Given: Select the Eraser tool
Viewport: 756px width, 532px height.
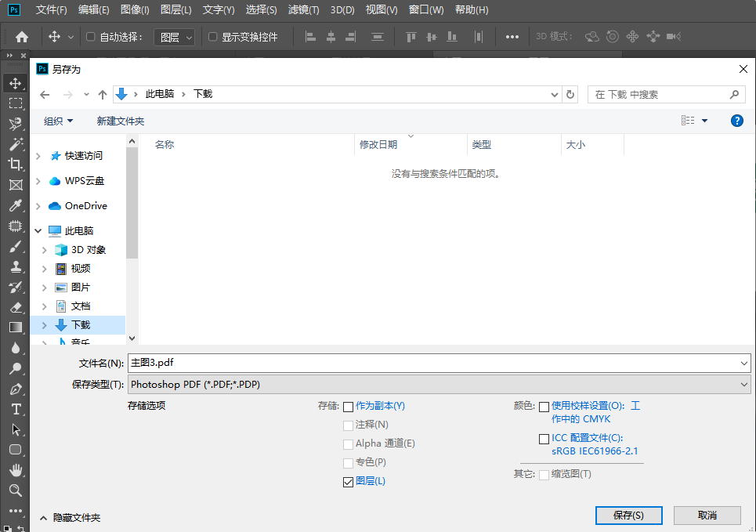Looking at the screenshot, I should pyautogui.click(x=15, y=307).
